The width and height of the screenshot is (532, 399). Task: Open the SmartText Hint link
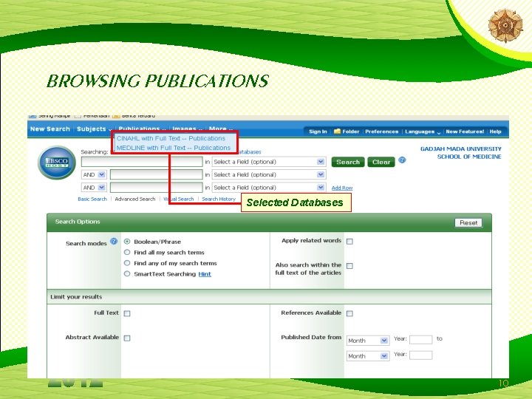[205, 274]
